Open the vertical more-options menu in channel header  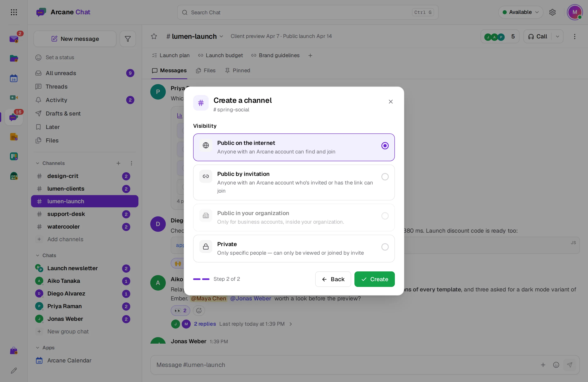coord(575,37)
